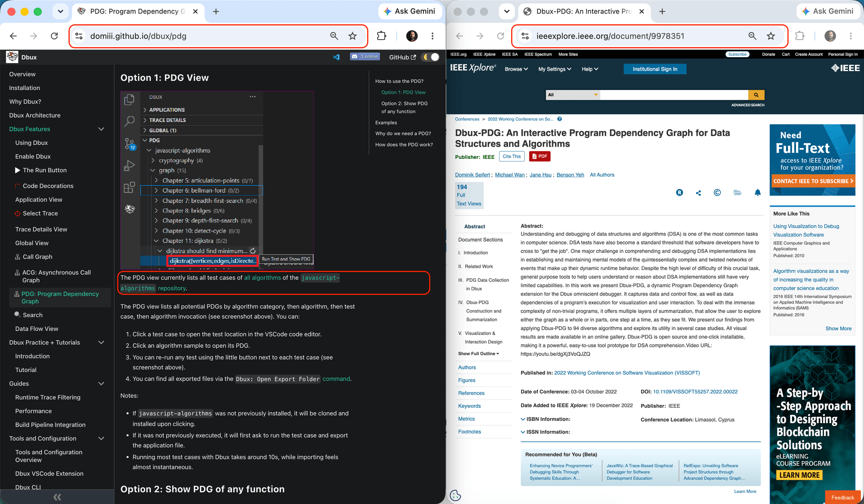Jump to 'Why do we need a PDG?'
Screen dimensions: 864x504
[403, 134]
